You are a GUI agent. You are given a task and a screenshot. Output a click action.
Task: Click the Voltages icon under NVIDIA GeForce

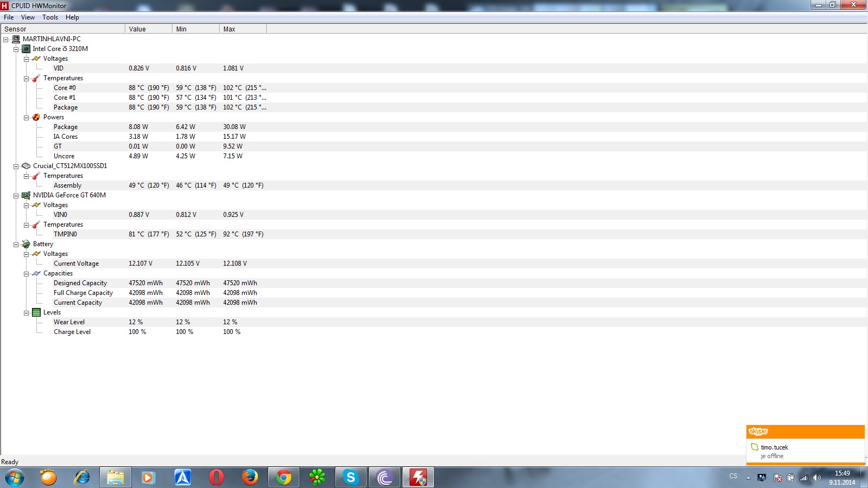pyautogui.click(x=36, y=205)
